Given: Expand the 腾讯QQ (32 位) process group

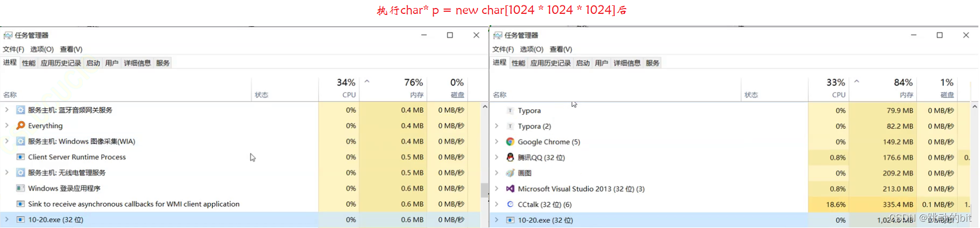Looking at the screenshot, I should [x=496, y=157].
